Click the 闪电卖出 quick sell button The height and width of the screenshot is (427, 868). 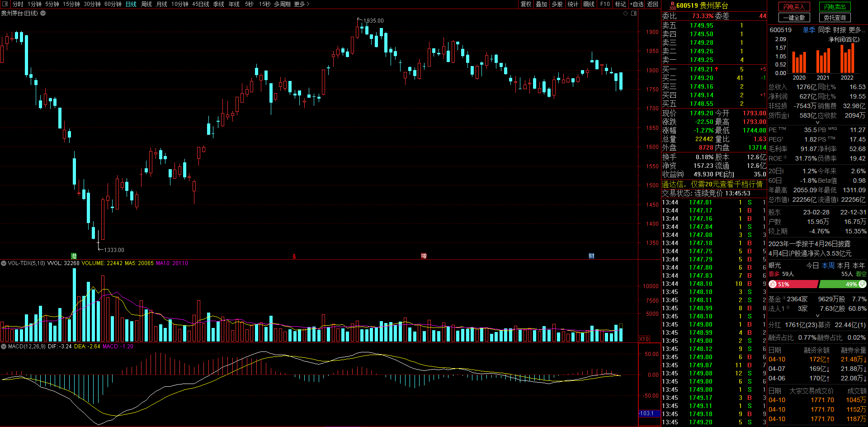pos(835,7)
